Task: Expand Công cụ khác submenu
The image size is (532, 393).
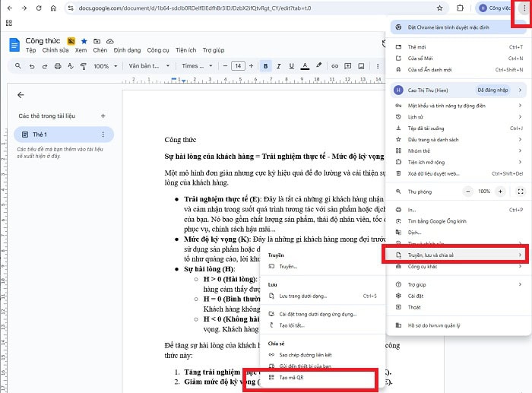Action: pyautogui.click(x=459, y=267)
